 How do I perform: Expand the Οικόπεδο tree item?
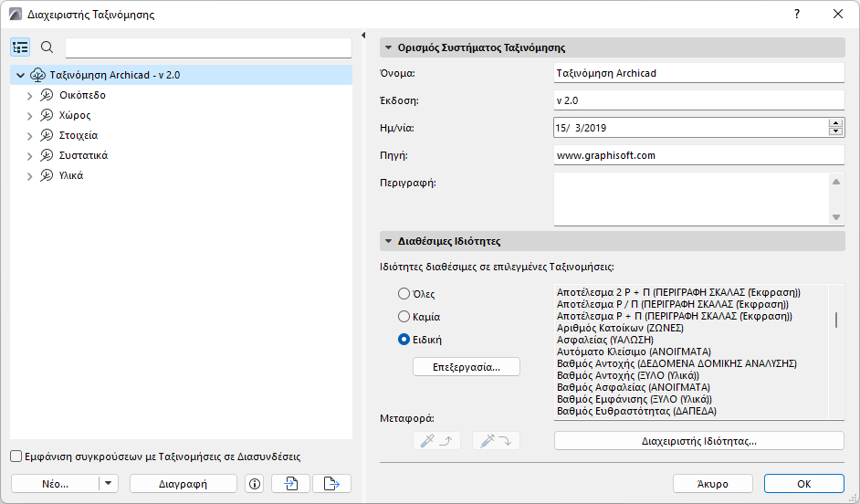point(30,95)
